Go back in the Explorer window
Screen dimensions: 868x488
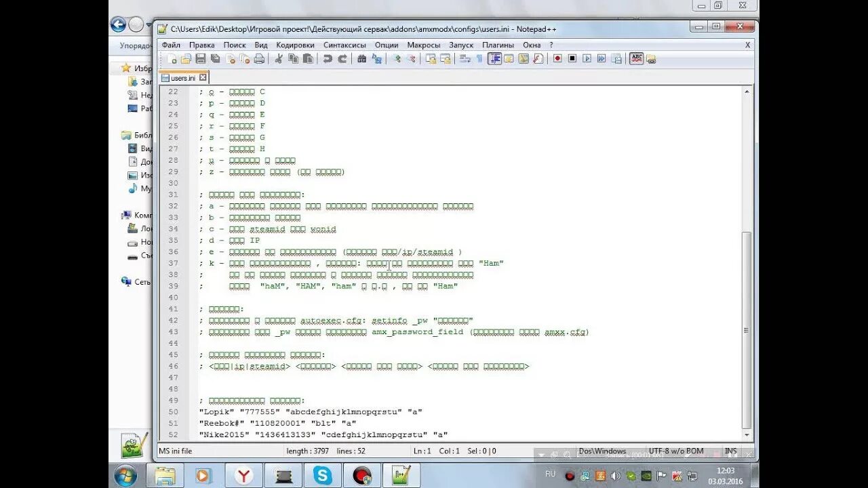point(119,25)
